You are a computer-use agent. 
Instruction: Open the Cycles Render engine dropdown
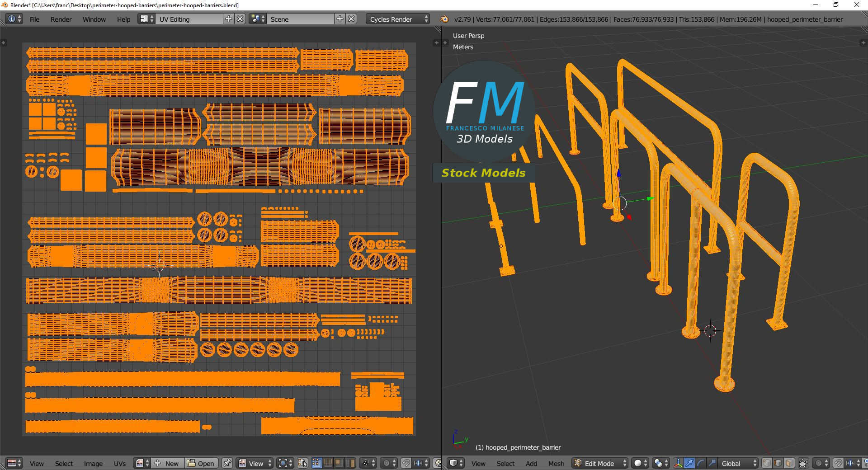(398, 19)
